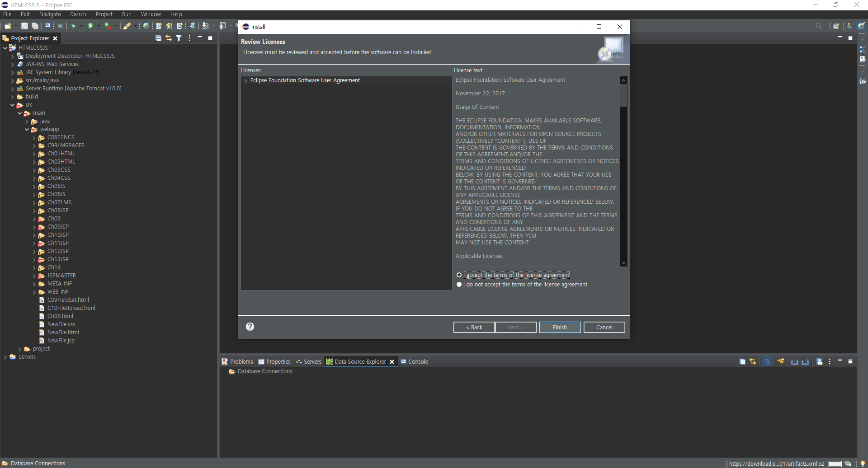Viewport: 868px width, 468px height.
Task: Open the Project menu
Action: (104, 14)
